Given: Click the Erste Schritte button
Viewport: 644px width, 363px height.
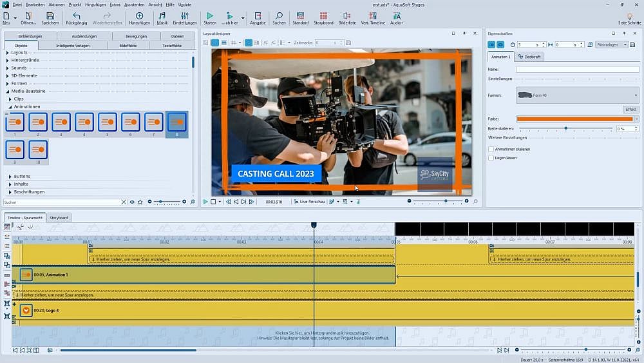Looking at the screenshot, I should pyautogui.click(x=629, y=18).
